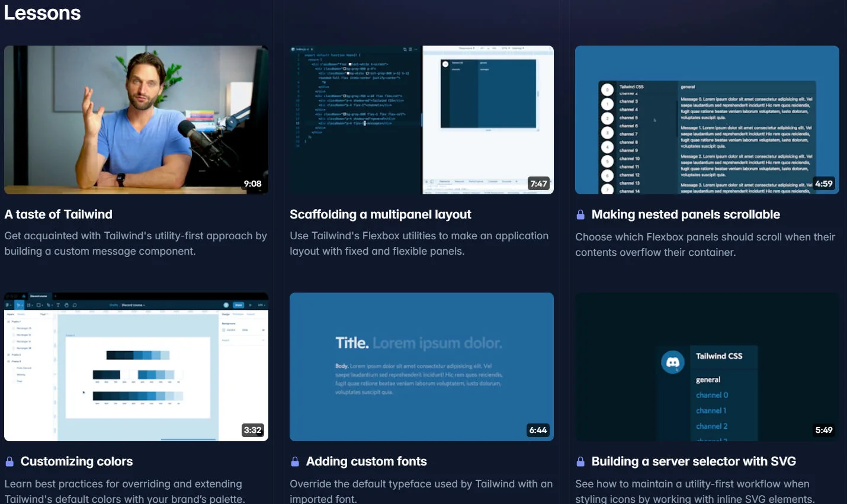Click the lock icon beside Customizing colors
The image size is (847, 504).
pos(9,461)
